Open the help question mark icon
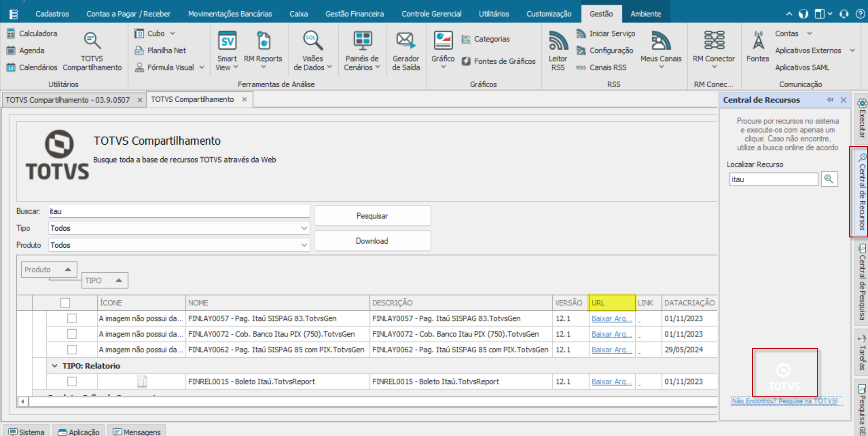The width and height of the screenshot is (868, 436). 860,14
